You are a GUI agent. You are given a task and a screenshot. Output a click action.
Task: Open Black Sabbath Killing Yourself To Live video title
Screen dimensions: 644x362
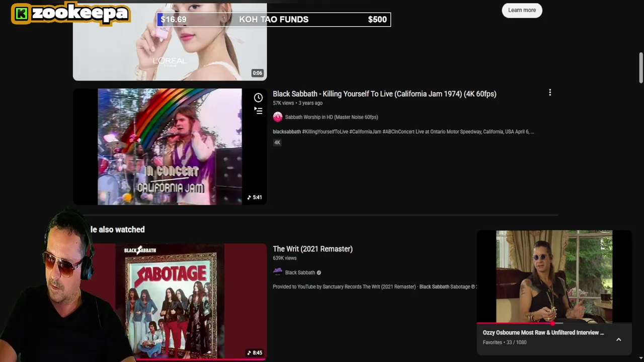[x=384, y=94]
